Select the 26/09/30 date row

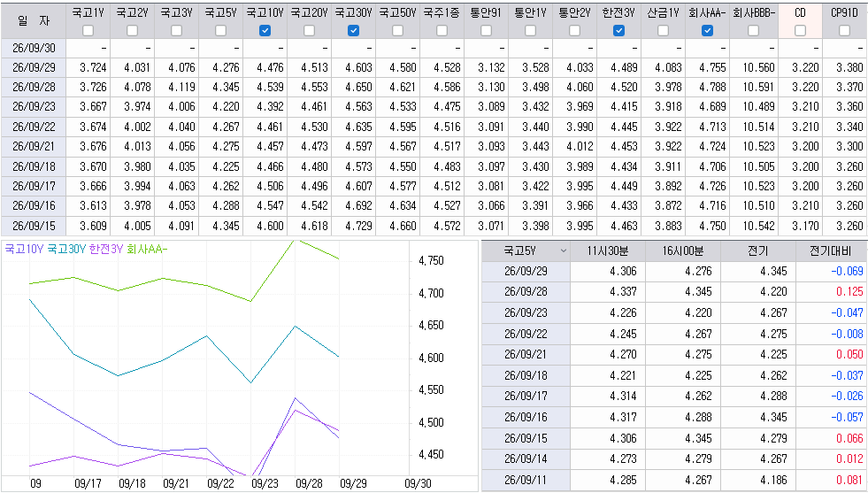pyautogui.click(x=34, y=48)
